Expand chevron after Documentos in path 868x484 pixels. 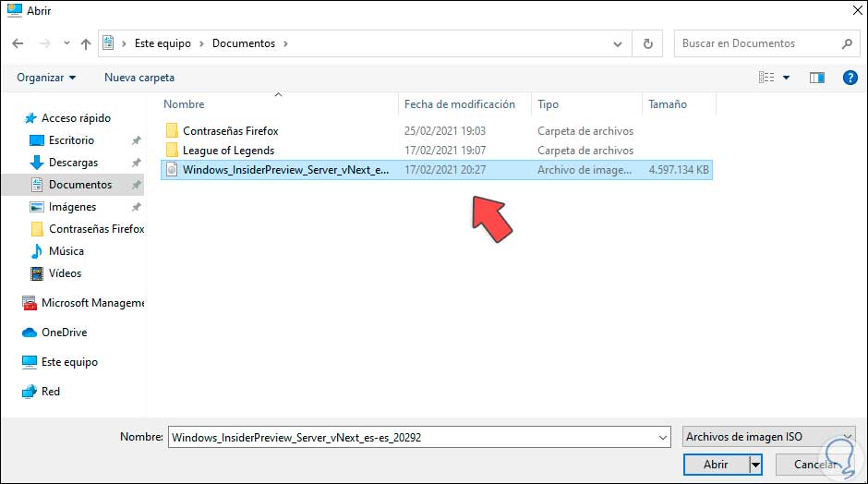(x=285, y=43)
